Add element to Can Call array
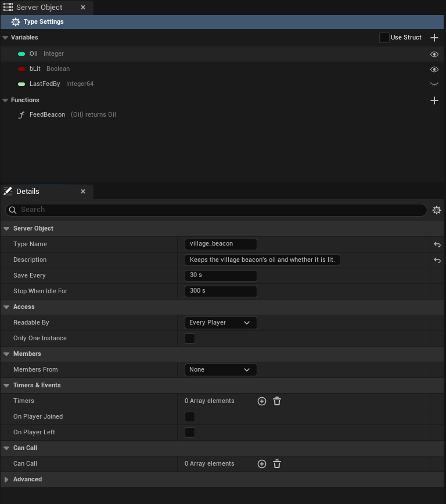This screenshot has height=504, width=446. click(262, 464)
